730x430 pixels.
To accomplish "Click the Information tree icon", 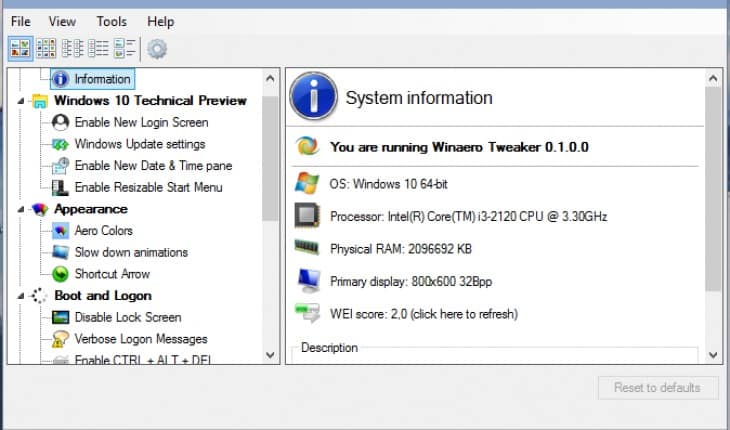I will click(61, 79).
